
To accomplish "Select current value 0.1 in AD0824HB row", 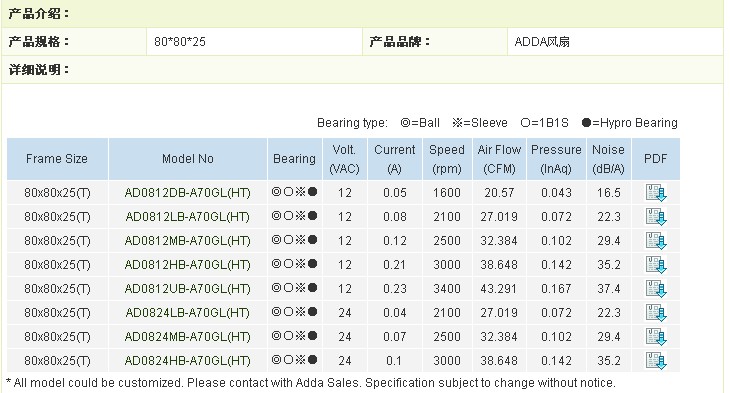I will pyautogui.click(x=394, y=361).
